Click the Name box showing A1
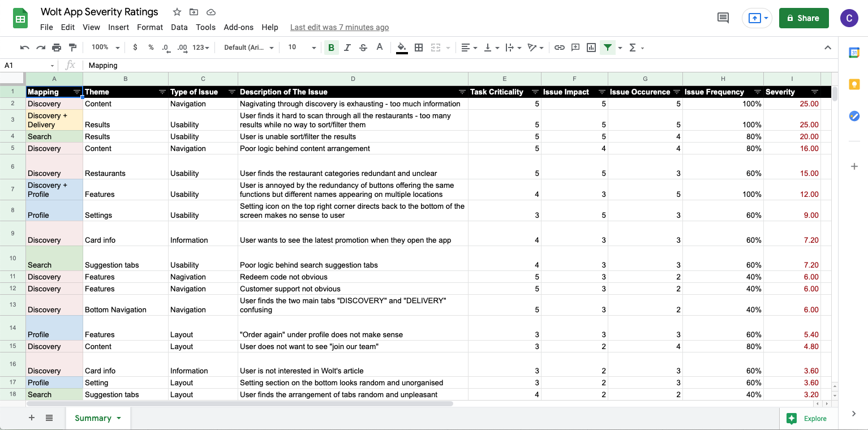The image size is (868, 430). click(28, 65)
